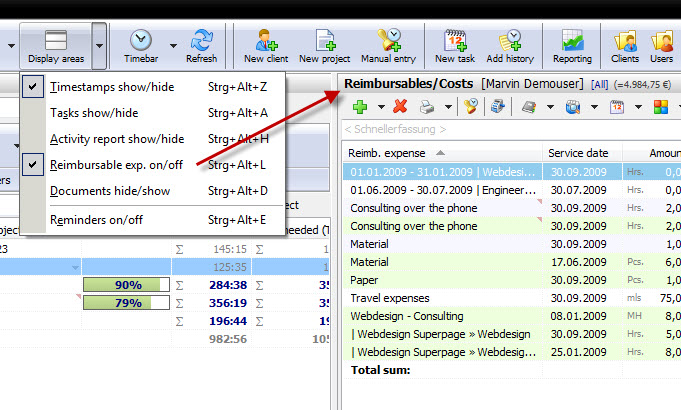
Task: Expand dropdown next to printer icon
Action: click(x=448, y=106)
